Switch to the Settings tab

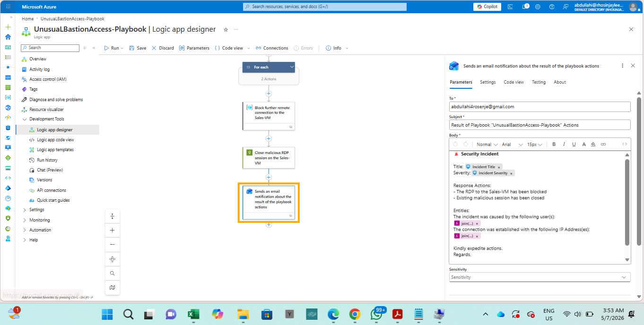point(487,82)
